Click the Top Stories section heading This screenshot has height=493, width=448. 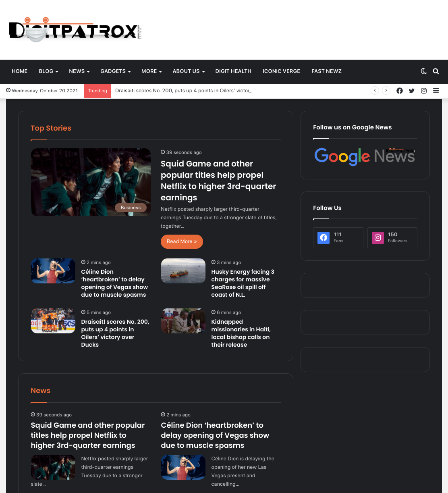coord(51,128)
